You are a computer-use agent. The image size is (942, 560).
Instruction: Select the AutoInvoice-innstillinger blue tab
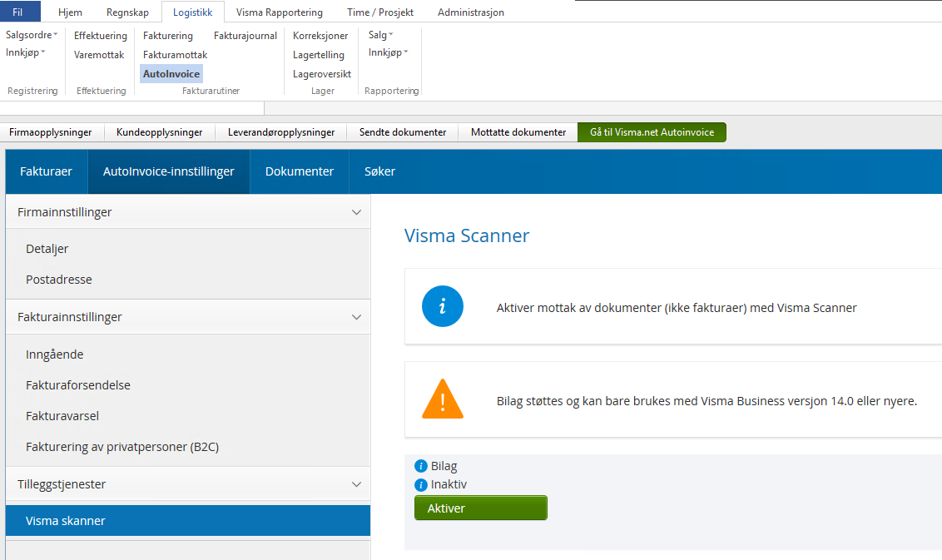tap(169, 171)
